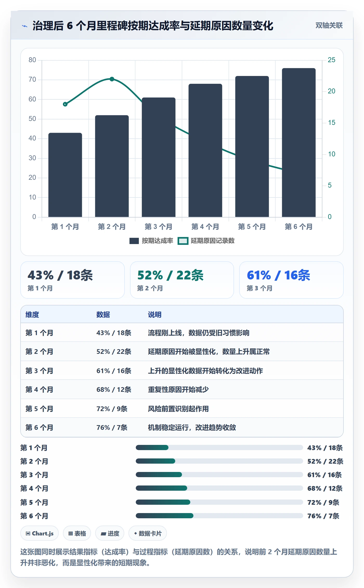
Task: Click the Chart.js tag chip
Action: (x=40, y=533)
